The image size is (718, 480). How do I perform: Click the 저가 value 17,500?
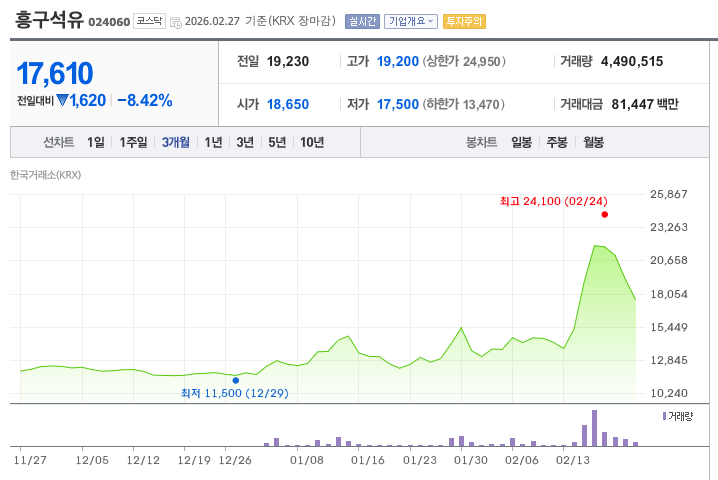point(397,104)
